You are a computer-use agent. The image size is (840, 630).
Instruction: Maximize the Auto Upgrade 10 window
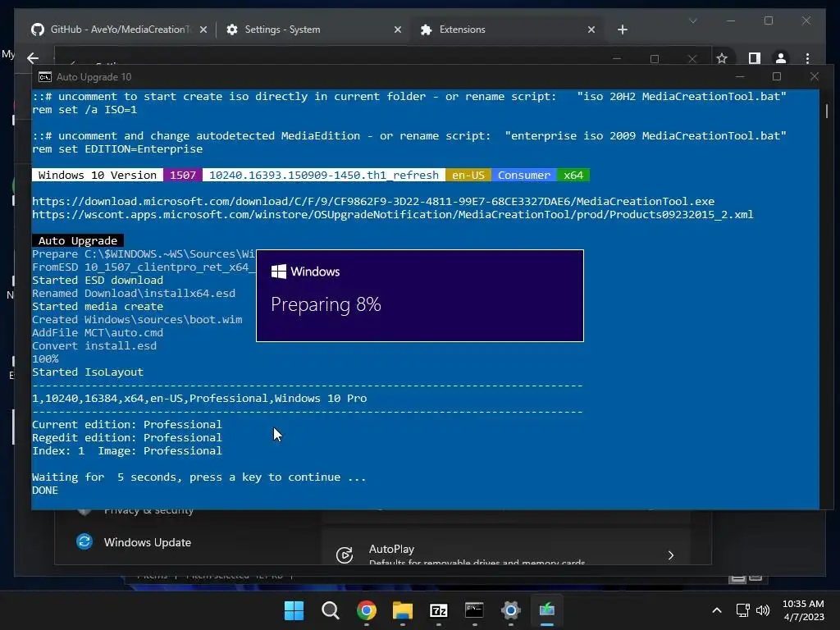[x=776, y=76]
